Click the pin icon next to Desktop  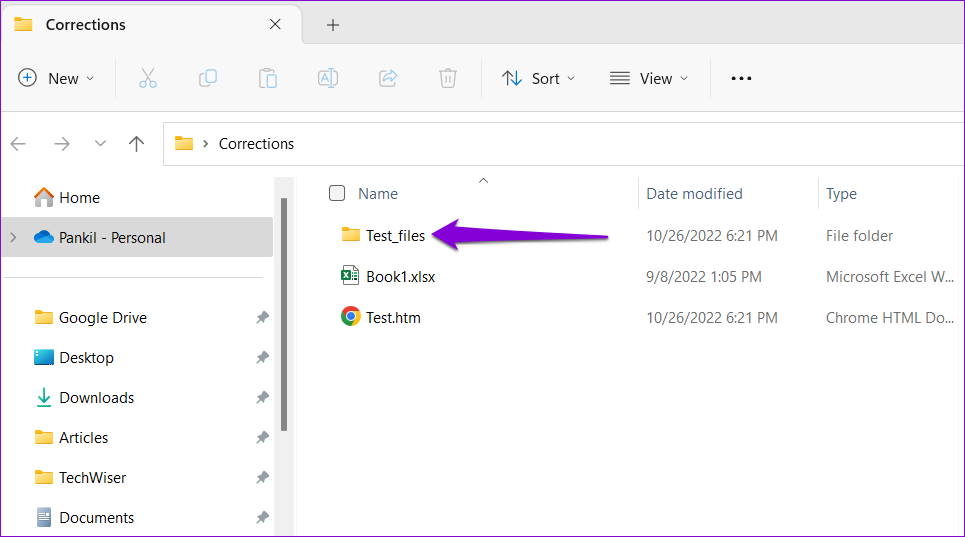point(262,357)
